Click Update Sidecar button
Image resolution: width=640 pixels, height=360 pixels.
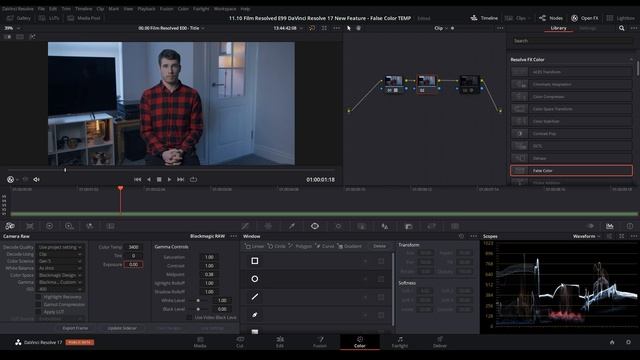click(x=122, y=328)
